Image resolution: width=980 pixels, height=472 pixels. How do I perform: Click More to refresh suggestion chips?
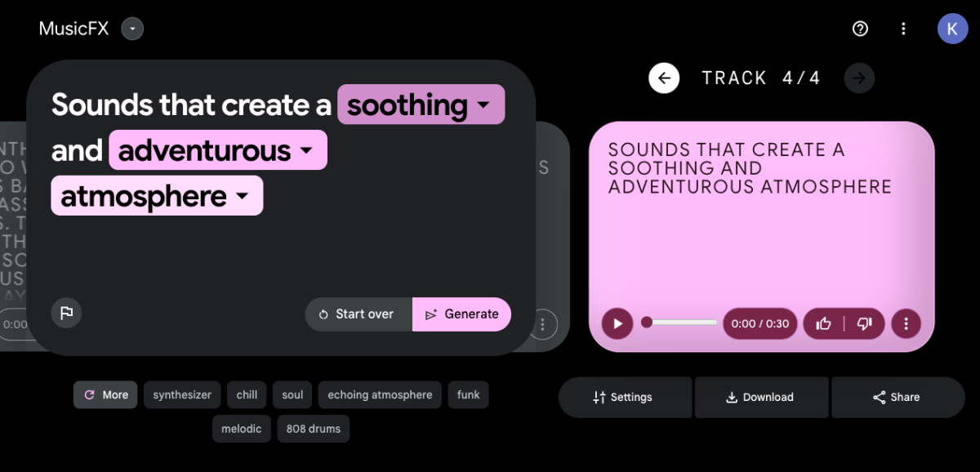click(105, 394)
